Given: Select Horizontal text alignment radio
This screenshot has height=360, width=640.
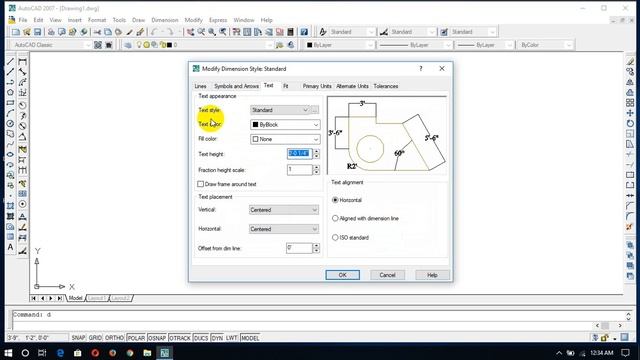Looking at the screenshot, I should coord(335,200).
